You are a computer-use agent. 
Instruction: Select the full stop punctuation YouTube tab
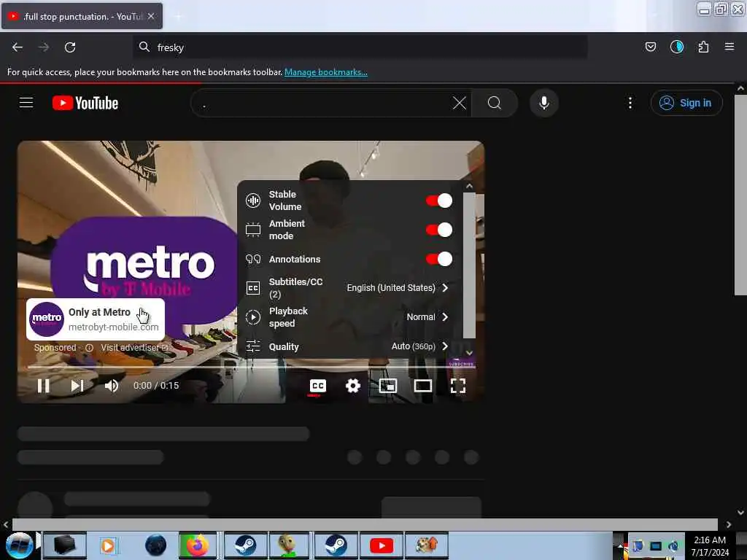tap(82, 16)
